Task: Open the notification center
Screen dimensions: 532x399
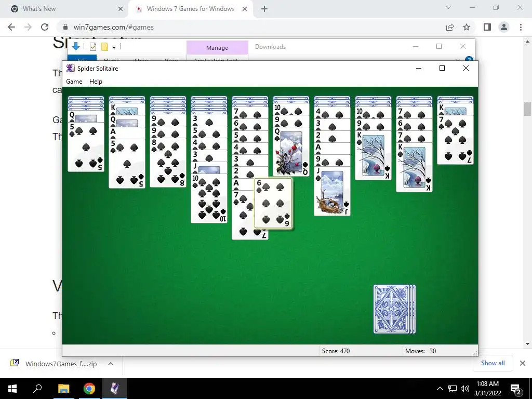Action: pyautogui.click(x=515, y=389)
